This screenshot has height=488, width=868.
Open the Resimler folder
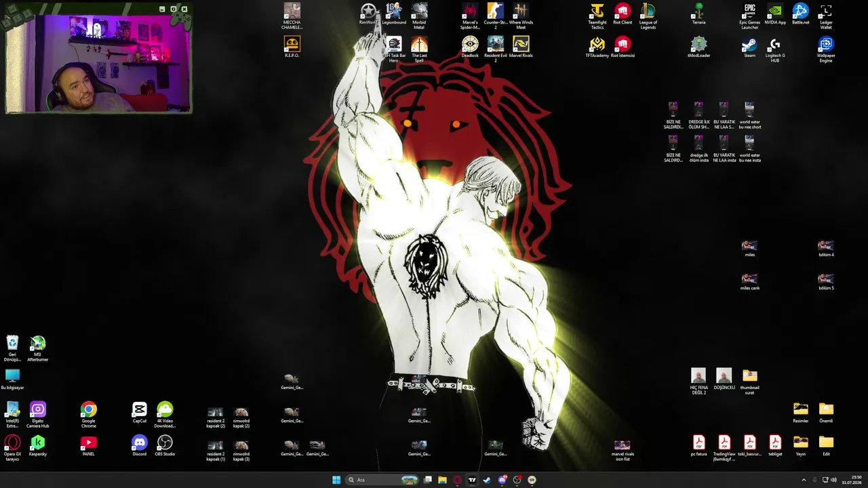[x=800, y=412]
